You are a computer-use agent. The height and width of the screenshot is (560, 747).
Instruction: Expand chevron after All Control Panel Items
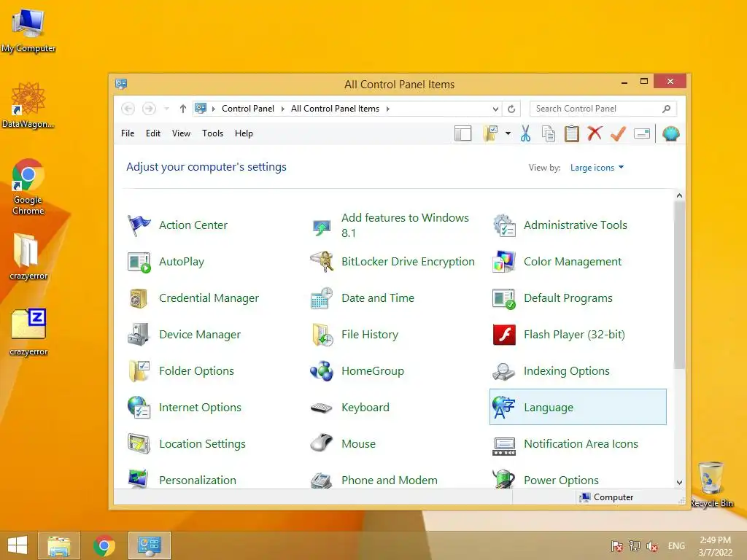pos(388,109)
